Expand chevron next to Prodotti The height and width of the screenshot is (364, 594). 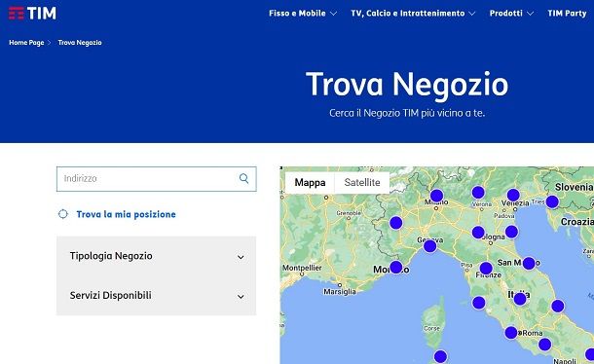coord(531,14)
